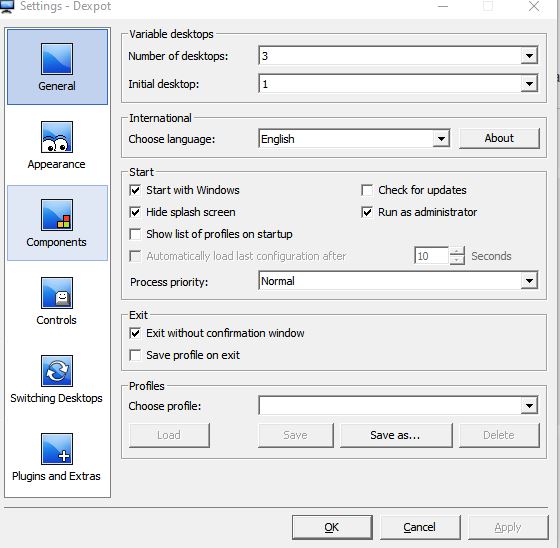Enable Save profile on exit
Screen dimensions: 560x548
click(135, 355)
